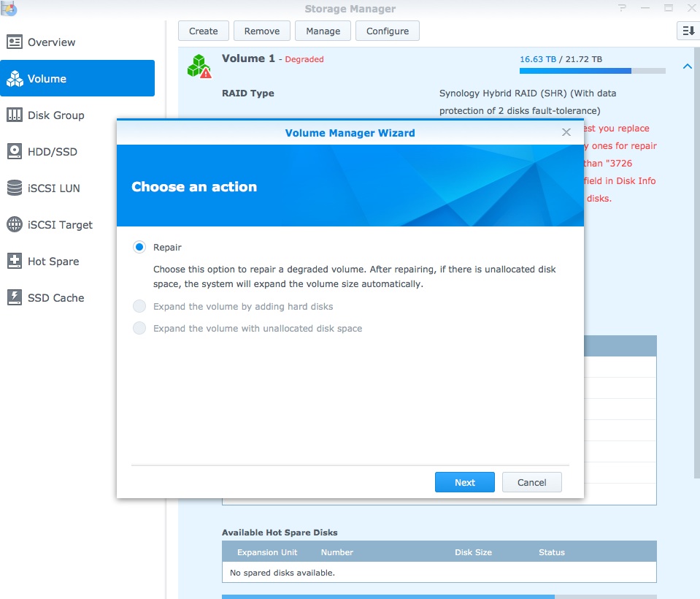The width and height of the screenshot is (700, 599).
Task: Click the 'Degraded' status text
Action: [x=304, y=59]
